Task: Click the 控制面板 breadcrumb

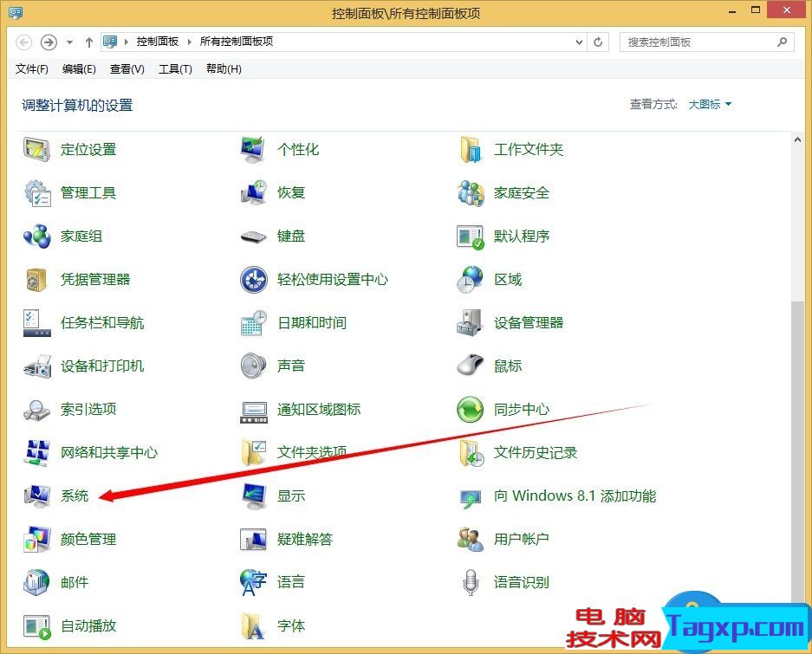Action: 158,42
